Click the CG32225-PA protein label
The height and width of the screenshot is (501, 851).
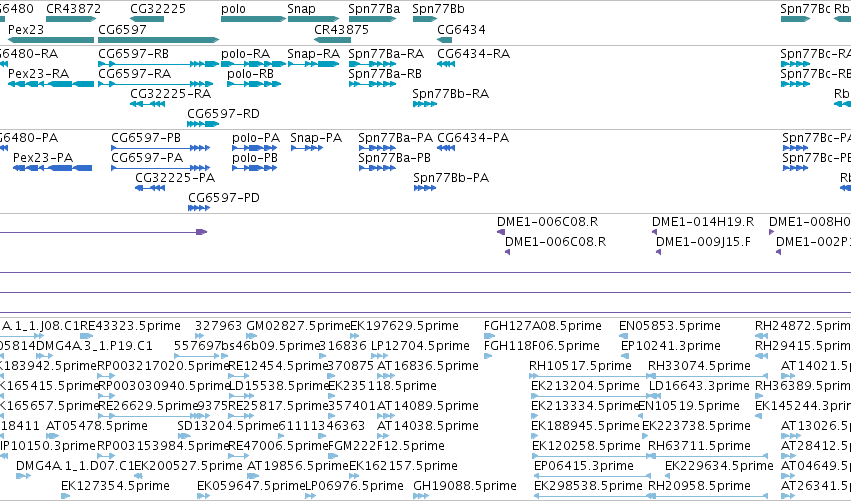175,178
